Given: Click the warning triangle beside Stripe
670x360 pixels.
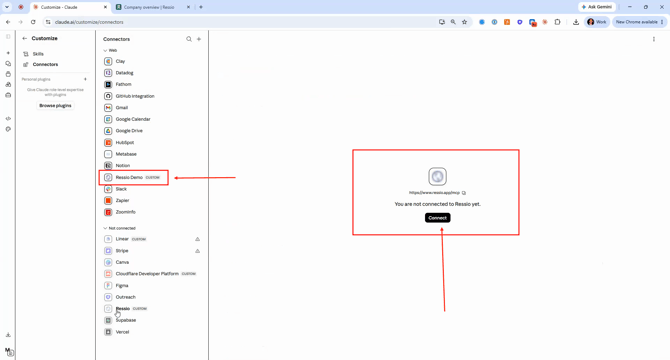Looking at the screenshot, I should click(x=197, y=251).
